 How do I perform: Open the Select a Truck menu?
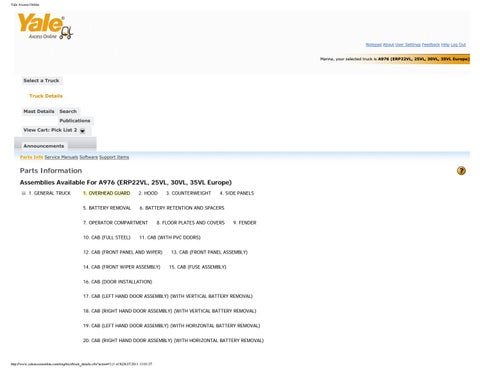41,81
